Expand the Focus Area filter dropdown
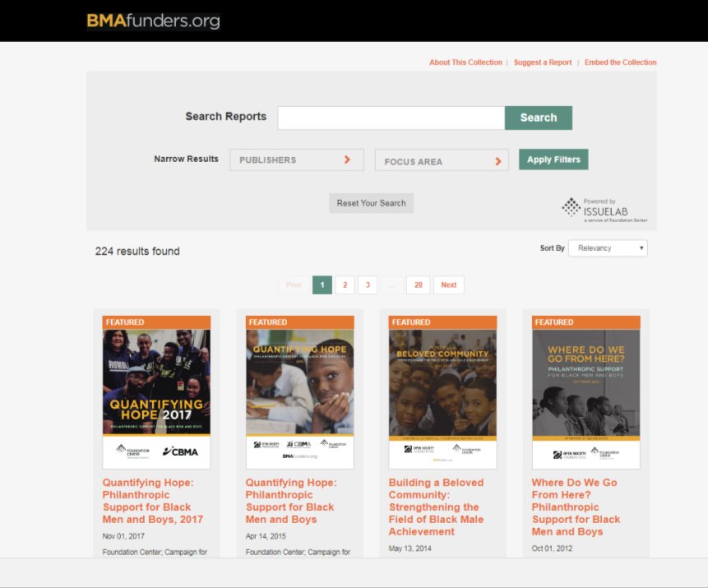The image size is (708, 588). click(442, 160)
